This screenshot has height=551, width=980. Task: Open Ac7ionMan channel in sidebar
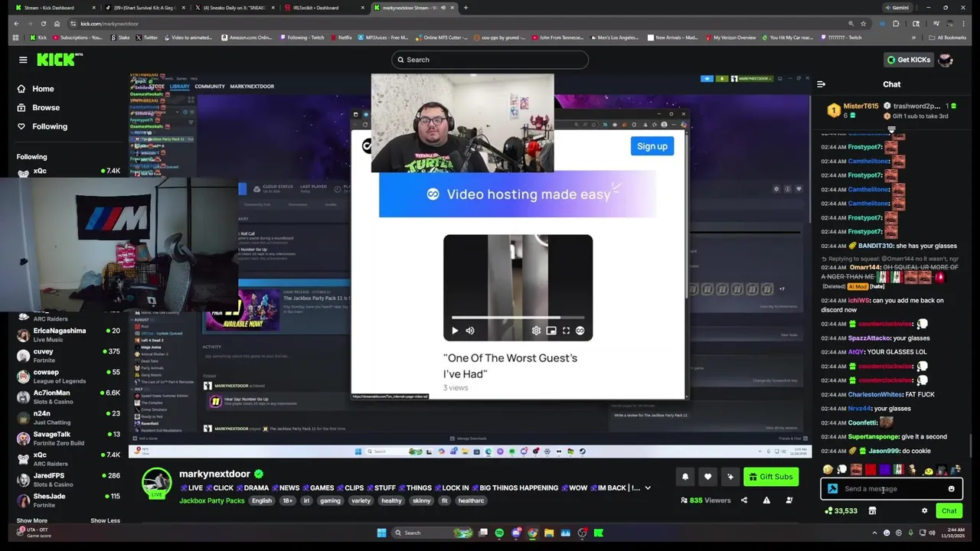(x=70, y=397)
